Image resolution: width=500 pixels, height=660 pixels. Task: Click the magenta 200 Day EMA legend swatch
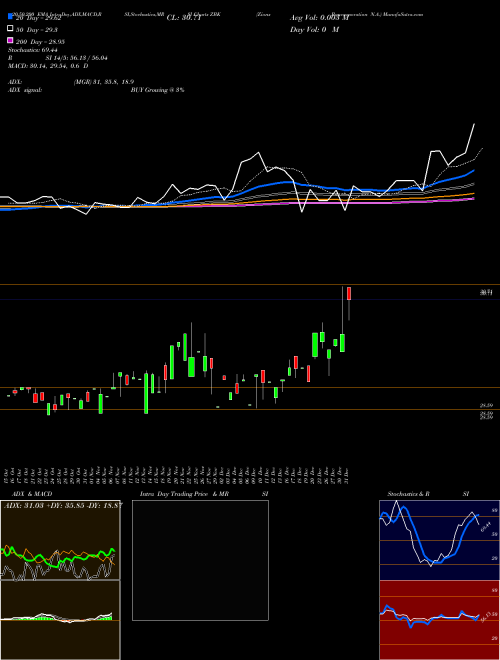point(11,40)
